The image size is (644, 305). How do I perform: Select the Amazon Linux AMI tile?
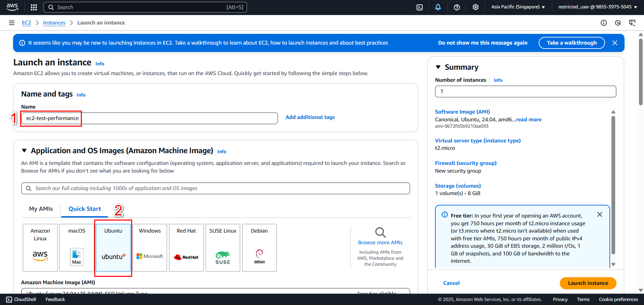click(40, 248)
